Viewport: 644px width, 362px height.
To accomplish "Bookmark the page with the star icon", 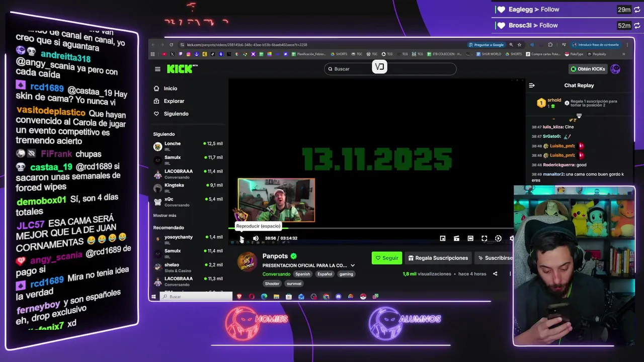I will click(520, 45).
